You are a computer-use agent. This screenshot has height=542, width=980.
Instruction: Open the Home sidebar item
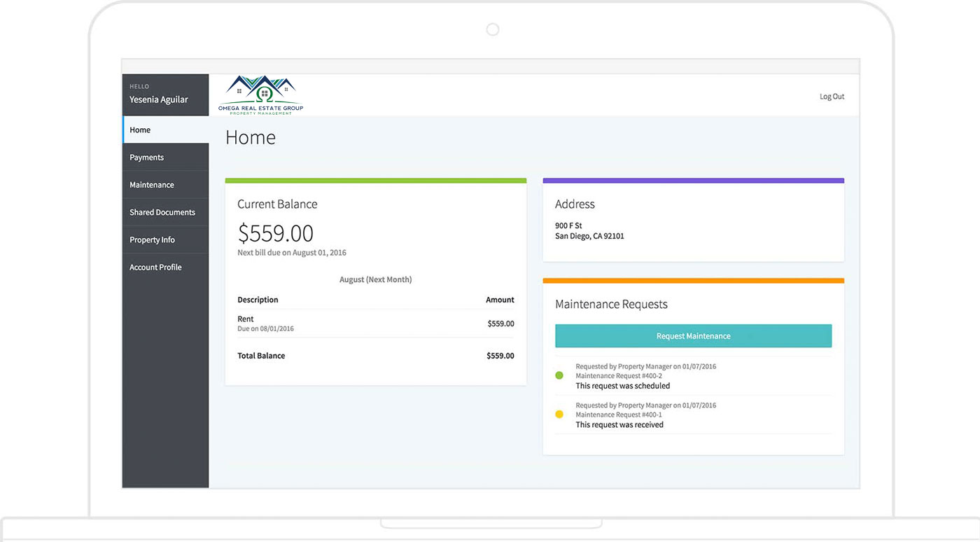(166, 130)
